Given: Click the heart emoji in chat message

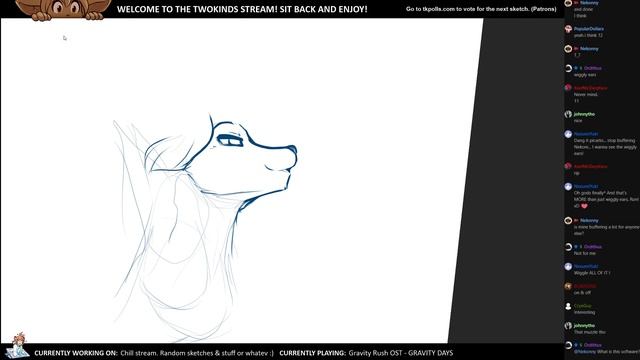Looking at the screenshot, I should click(x=584, y=206).
